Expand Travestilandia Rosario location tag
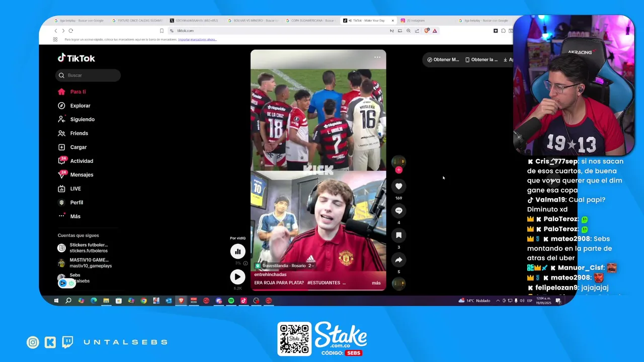The image size is (644, 362). [285, 265]
